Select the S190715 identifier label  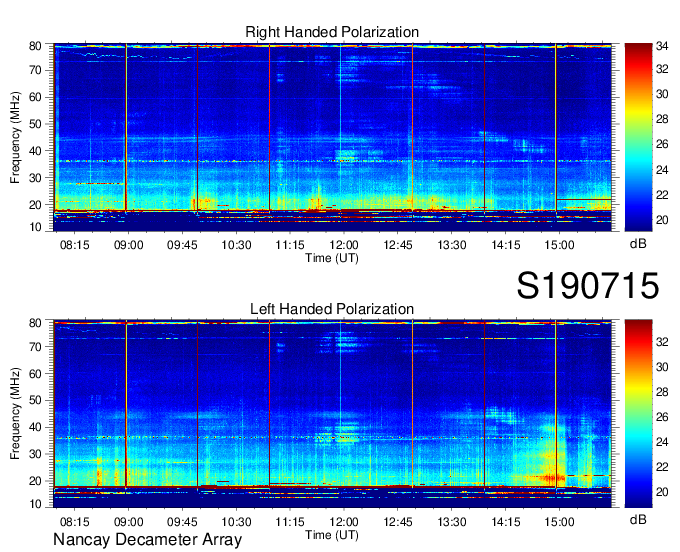[x=588, y=286]
